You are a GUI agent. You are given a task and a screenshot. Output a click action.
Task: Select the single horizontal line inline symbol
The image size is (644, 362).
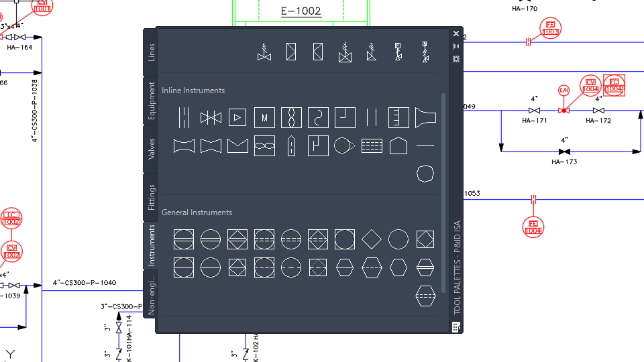425,145
